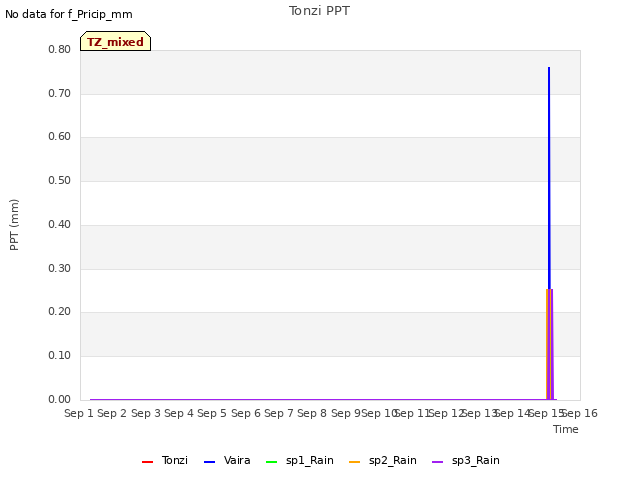Click the Sep 7 x-axis tick label
The image size is (640, 480).
(279, 413)
